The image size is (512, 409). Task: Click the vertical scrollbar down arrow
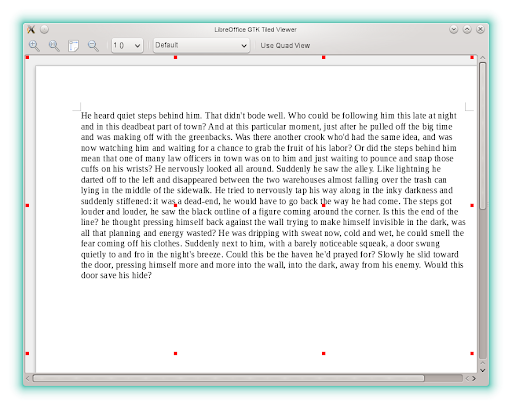coord(482,370)
